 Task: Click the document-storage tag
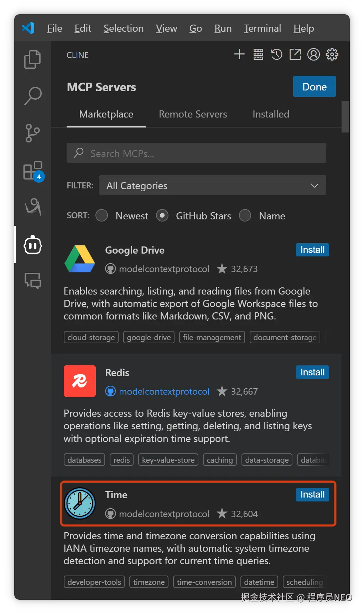tap(285, 337)
